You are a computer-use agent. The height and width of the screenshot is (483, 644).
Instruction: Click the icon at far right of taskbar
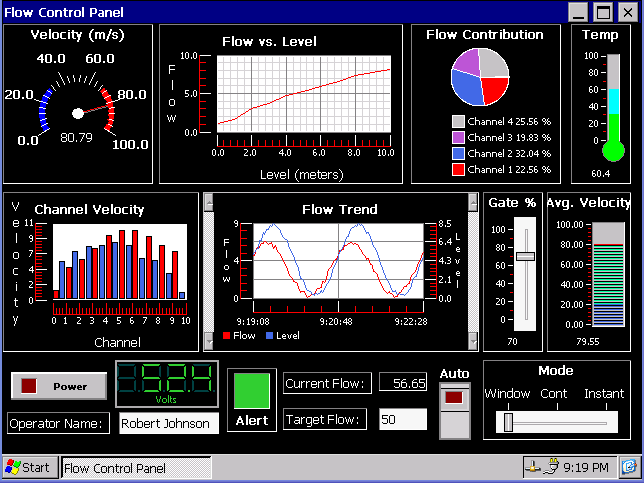coord(628,467)
